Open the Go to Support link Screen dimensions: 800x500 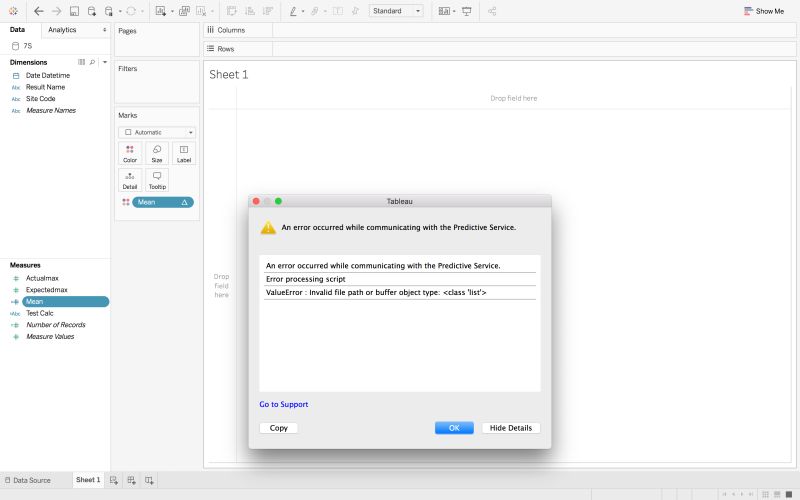point(284,404)
